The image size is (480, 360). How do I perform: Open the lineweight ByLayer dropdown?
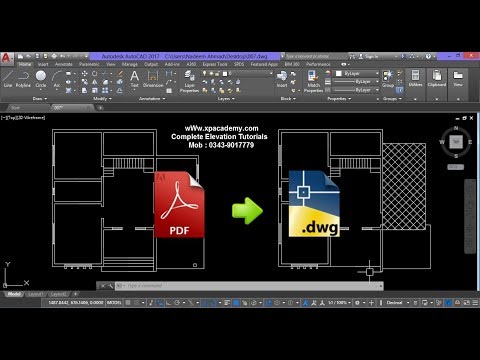click(356, 82)
